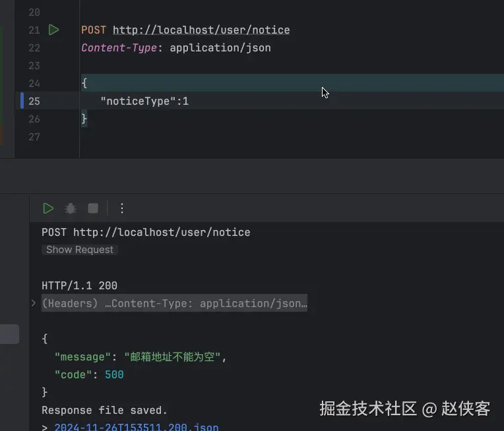Expand the folded Headers section arrow

click(34, 303)
